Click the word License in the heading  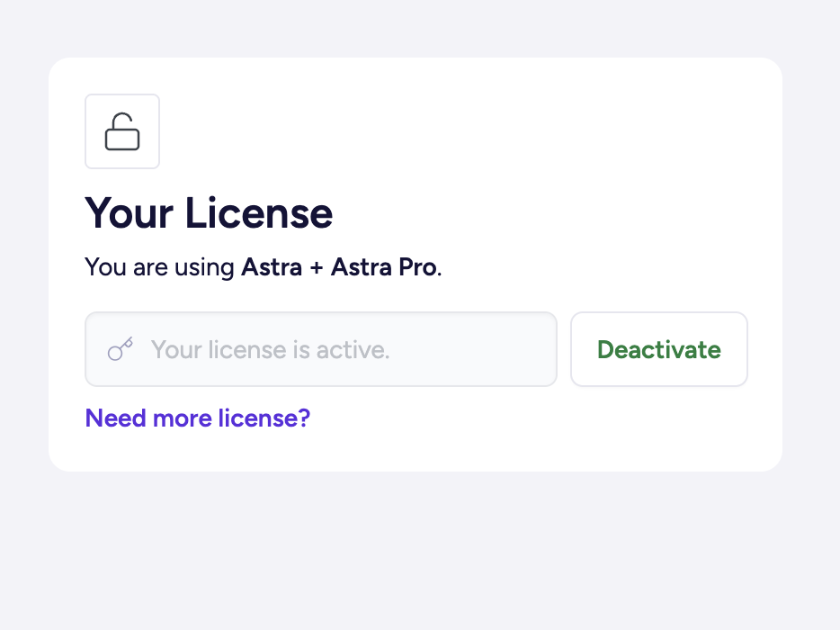click(x=259, y=213)
